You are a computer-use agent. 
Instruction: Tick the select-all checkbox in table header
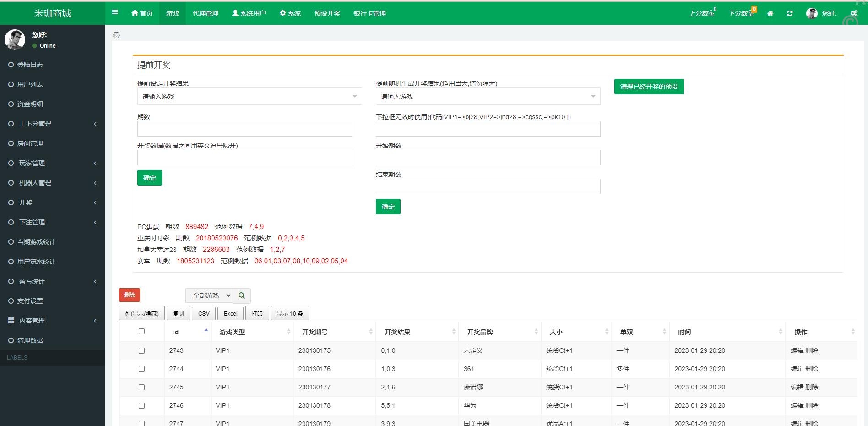pyautogui.click(x=141, y=332)
